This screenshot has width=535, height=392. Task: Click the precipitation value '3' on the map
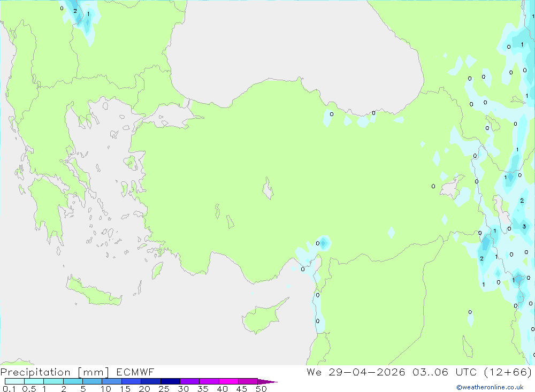coord(524,226)
